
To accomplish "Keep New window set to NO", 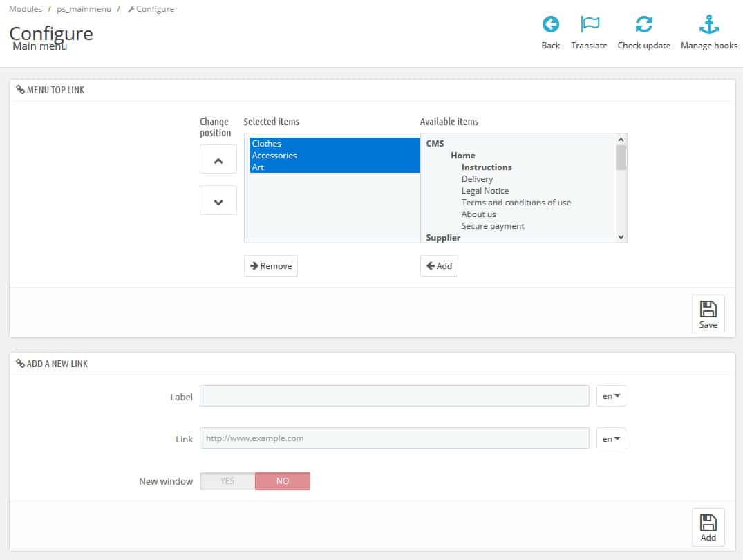I will (282, 480).
